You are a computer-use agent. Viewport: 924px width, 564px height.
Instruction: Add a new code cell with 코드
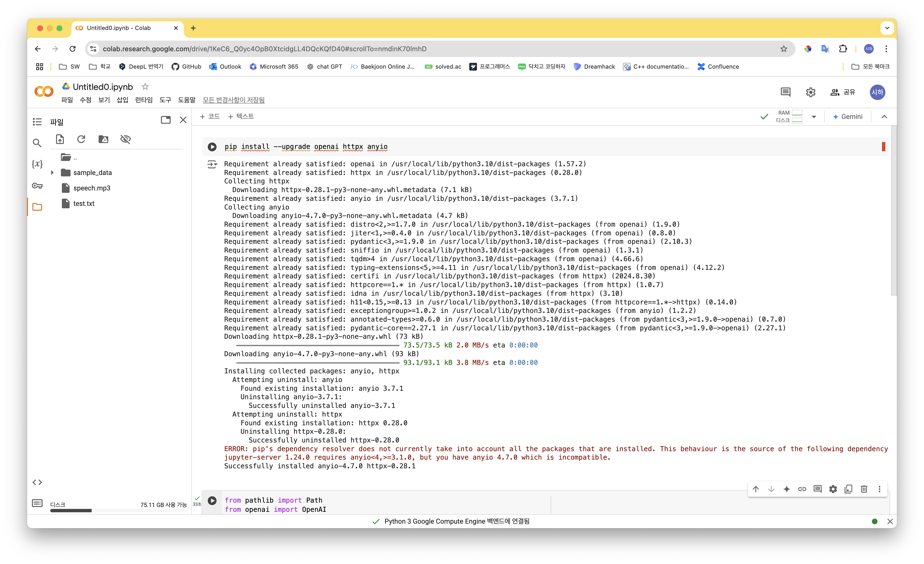[210, 116]
